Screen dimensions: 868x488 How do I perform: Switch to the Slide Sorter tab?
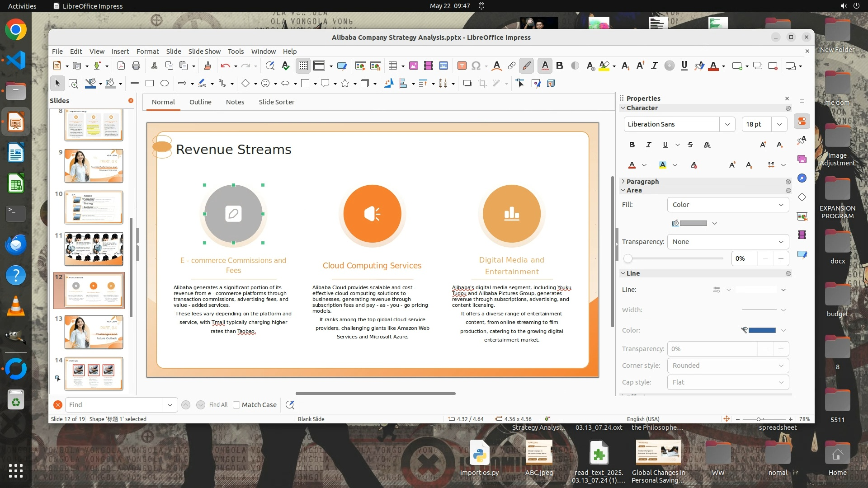276,102
